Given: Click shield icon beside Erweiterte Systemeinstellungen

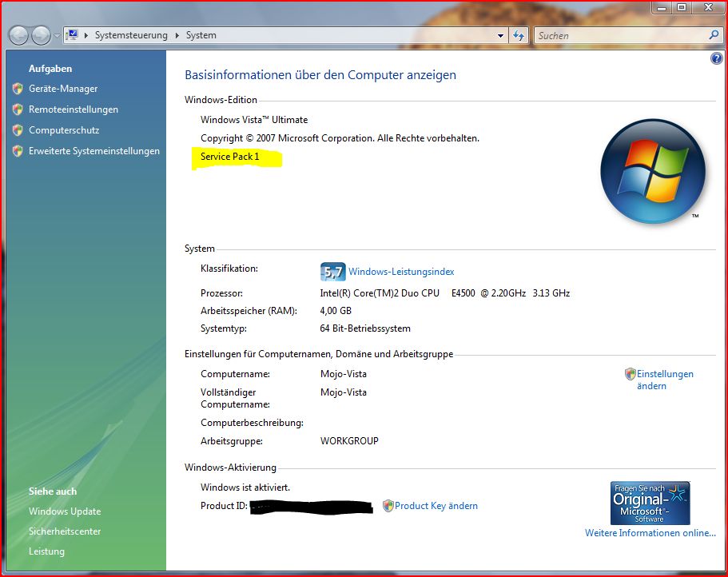Looking at the screenshot, I should [18, 151].
